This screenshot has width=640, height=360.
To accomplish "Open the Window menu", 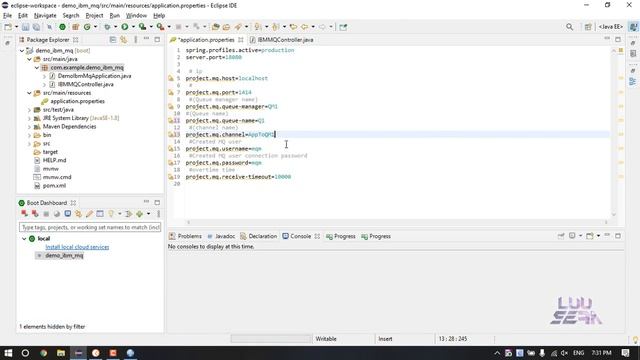I will pos(136,16).
